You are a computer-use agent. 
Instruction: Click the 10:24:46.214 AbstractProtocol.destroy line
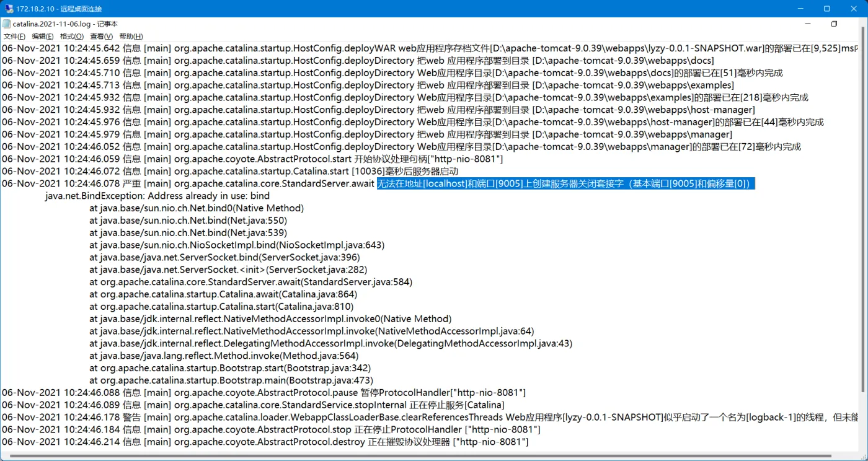(x=265, y=442)
